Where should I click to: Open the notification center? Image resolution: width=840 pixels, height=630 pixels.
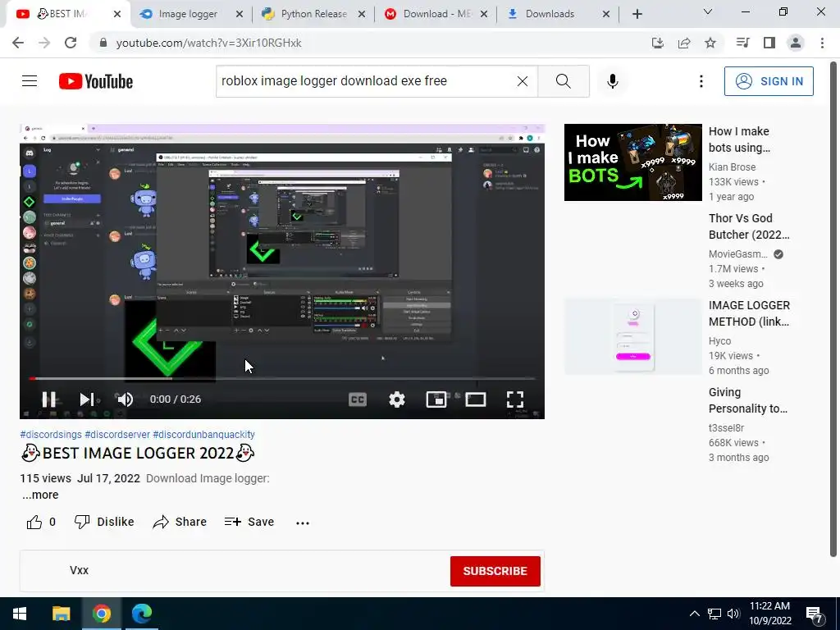[815, 614]
